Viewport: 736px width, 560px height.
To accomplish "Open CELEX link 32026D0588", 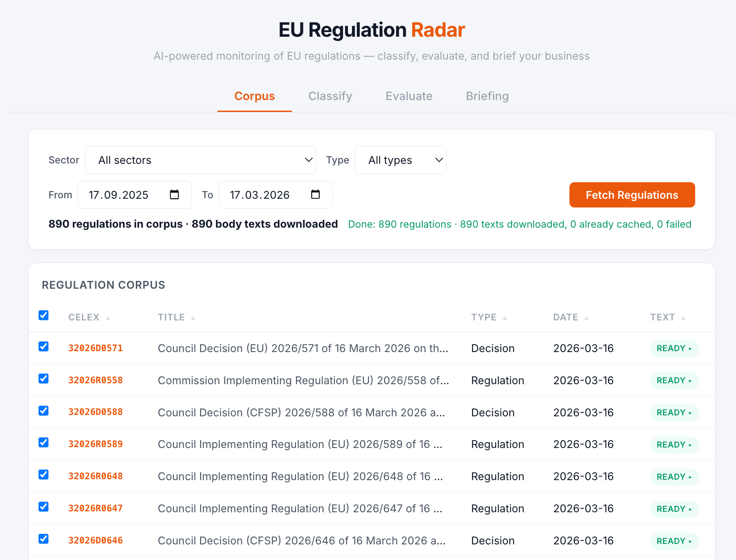I will (x=95, y=412).
